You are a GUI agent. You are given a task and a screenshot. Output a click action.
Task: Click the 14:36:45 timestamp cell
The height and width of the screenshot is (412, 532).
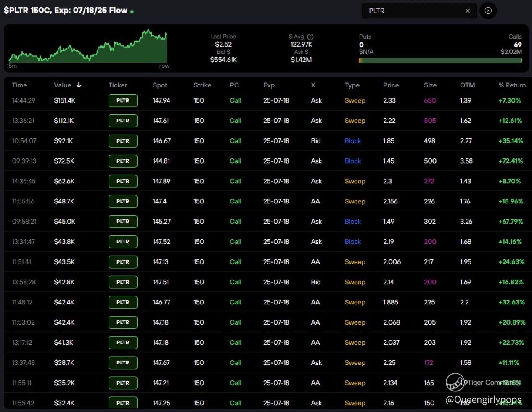tap(24, 181)
